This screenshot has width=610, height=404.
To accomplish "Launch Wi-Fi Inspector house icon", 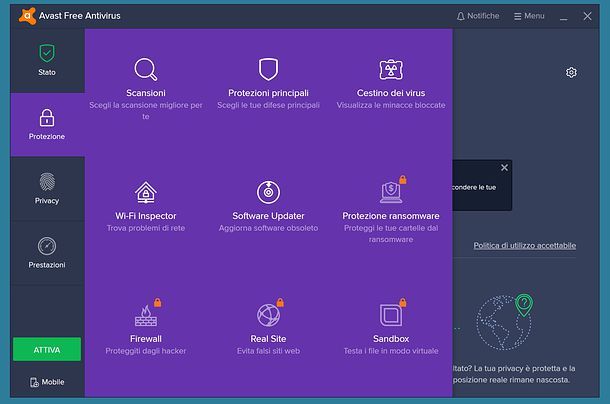I will (146, 192).
